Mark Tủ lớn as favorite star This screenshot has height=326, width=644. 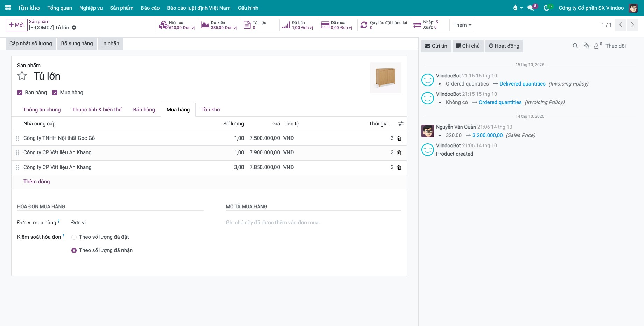coord(22,76)
